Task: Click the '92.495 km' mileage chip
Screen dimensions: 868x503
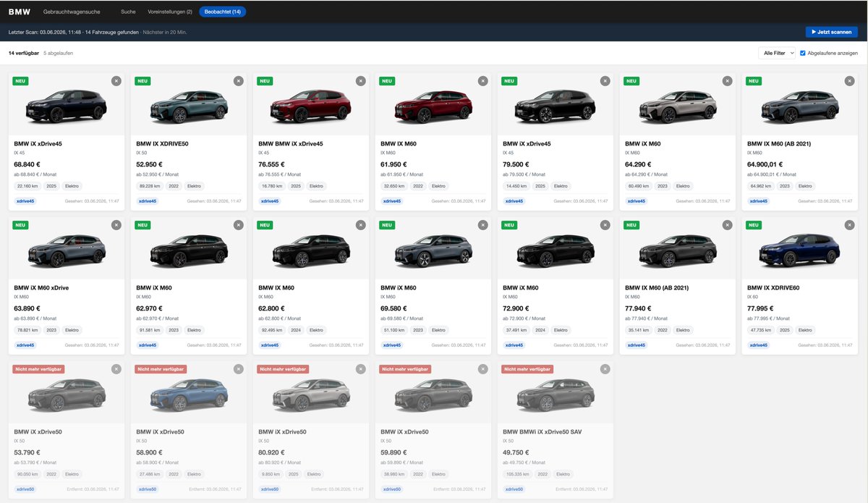Action: pos(271,330)
